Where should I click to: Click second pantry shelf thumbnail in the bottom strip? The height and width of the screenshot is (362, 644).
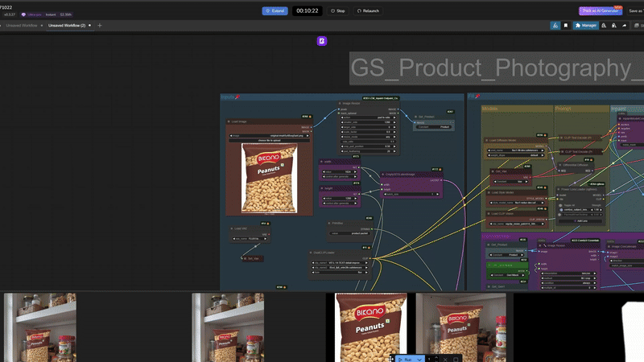pos(228,327)
